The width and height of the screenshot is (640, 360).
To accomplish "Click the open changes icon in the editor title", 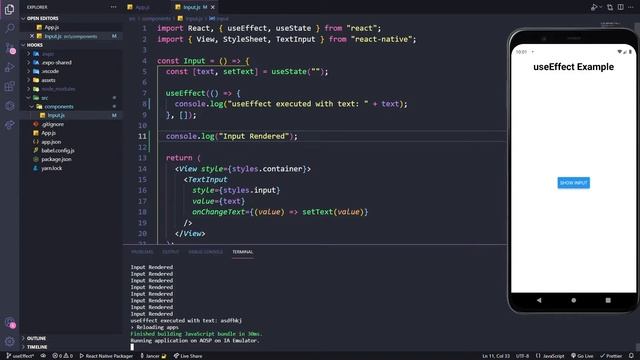I will (610, 7).
